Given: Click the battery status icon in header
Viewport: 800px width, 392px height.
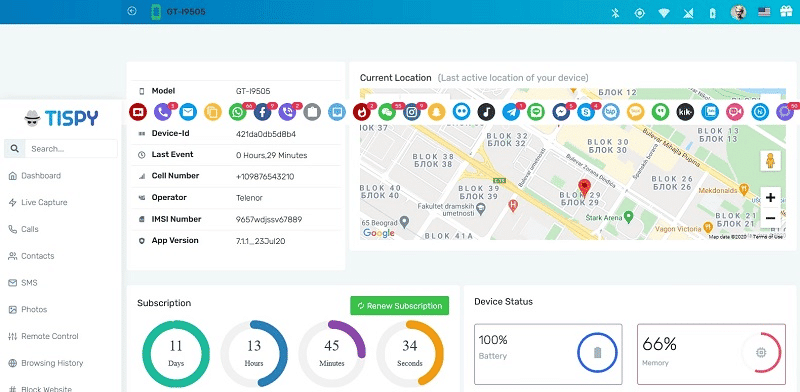Looking at the screenshot, I should point(713,13).
